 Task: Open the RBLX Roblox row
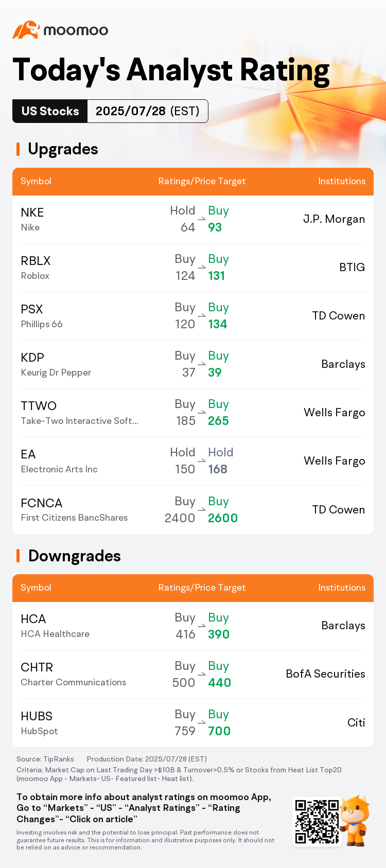193,268
